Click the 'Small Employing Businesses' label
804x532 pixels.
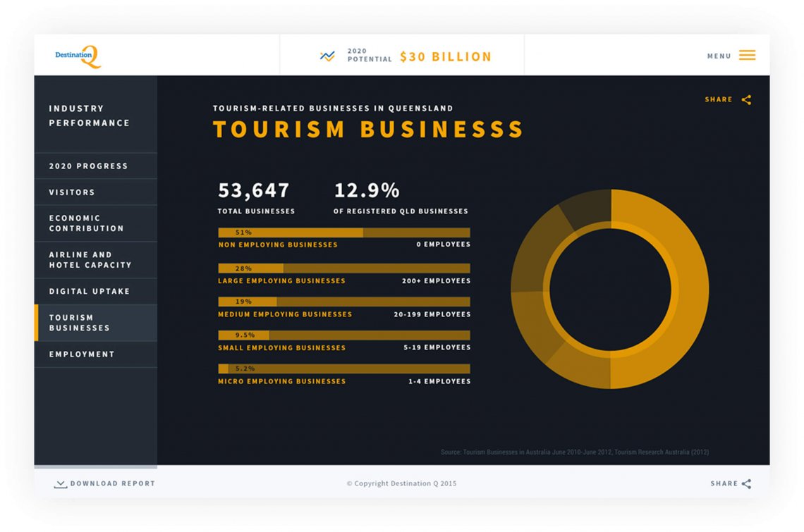click(x=281, y=347)
